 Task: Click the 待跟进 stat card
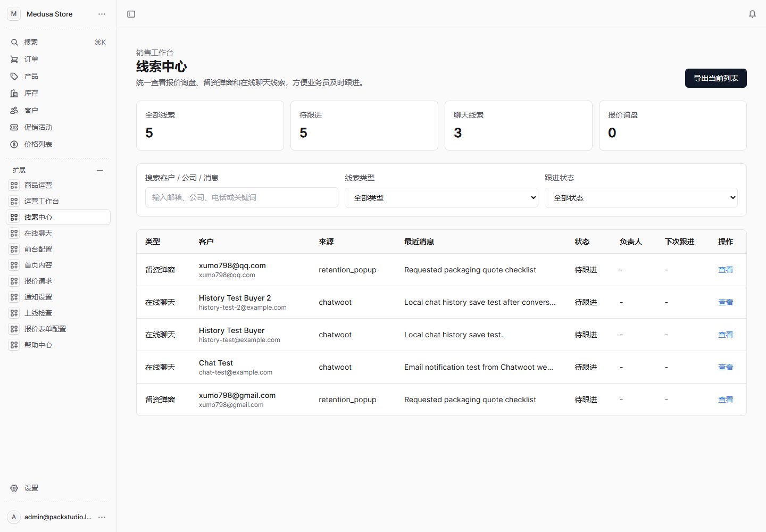tap(364, 126)
